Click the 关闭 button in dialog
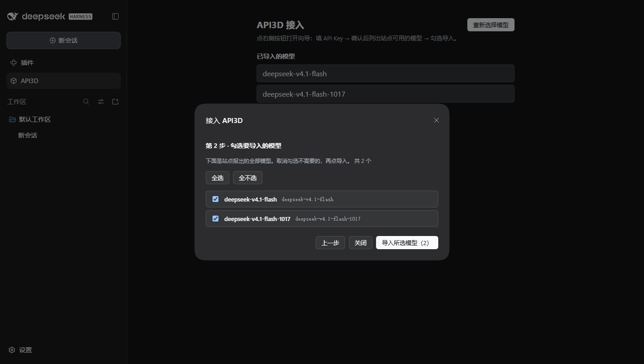The width and height of the screenshot is (644, 364). pyautogui.click(x=361, y=243)
